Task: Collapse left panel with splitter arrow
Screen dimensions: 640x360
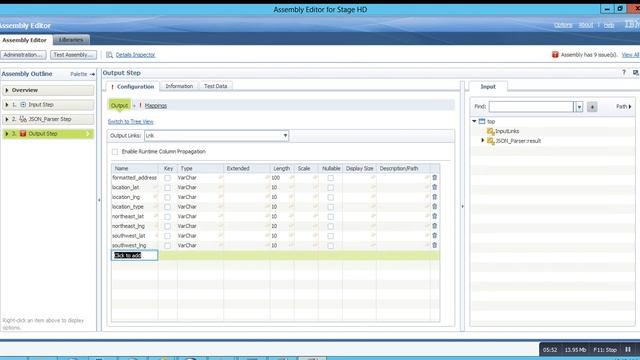Action: pos(99,200)
